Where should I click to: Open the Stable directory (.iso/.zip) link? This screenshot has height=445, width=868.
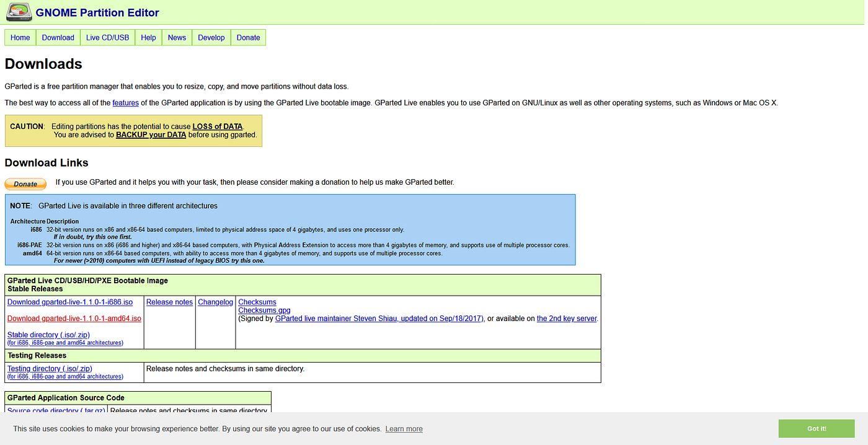point(48,335)
